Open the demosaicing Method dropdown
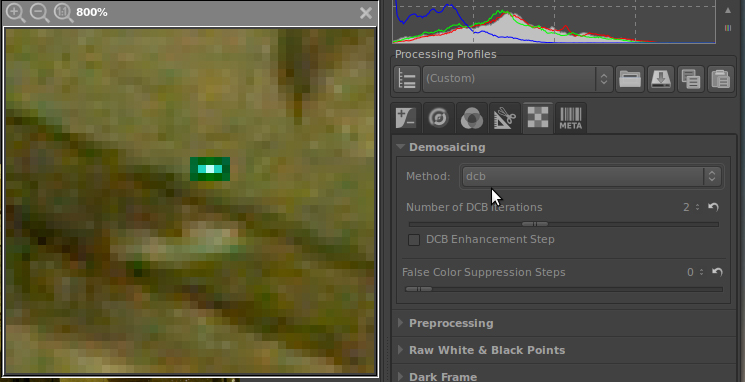This screenshot has height=382, width=745. click(x=592, y=176)
